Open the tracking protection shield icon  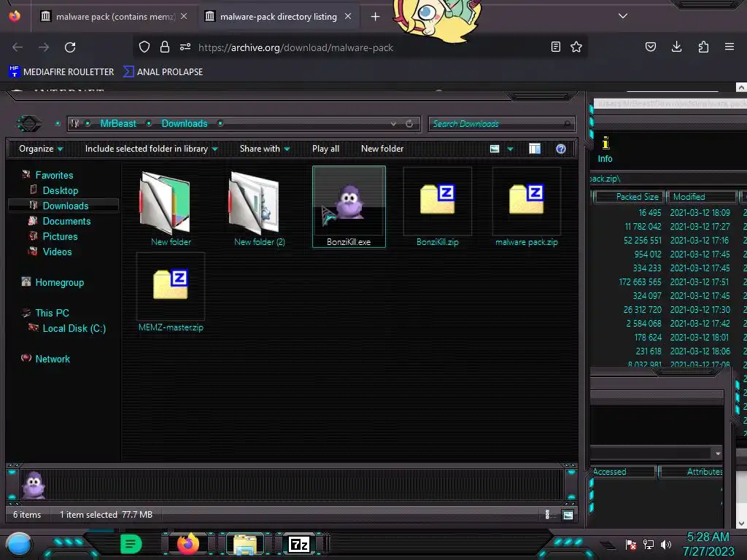(x=144, y=47)
